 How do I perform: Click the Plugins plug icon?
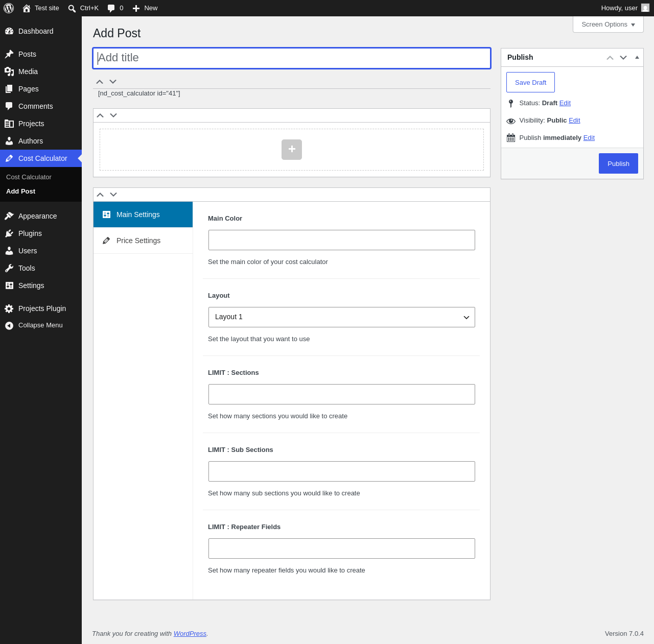coord(9,233)
